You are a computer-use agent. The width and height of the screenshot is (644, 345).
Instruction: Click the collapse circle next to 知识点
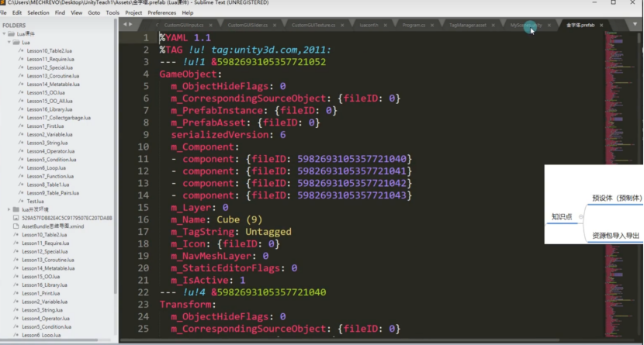tap(580, 216)
